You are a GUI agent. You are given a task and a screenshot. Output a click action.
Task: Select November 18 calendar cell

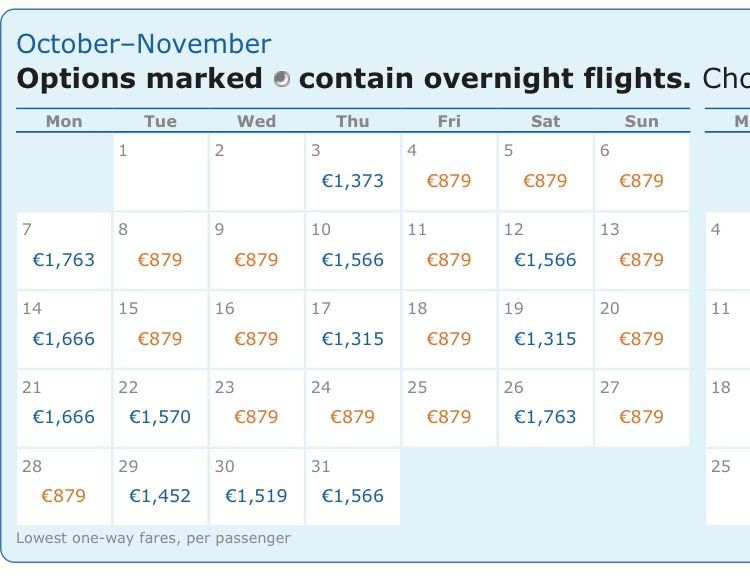pyautogui.click(x=728, y=408)
